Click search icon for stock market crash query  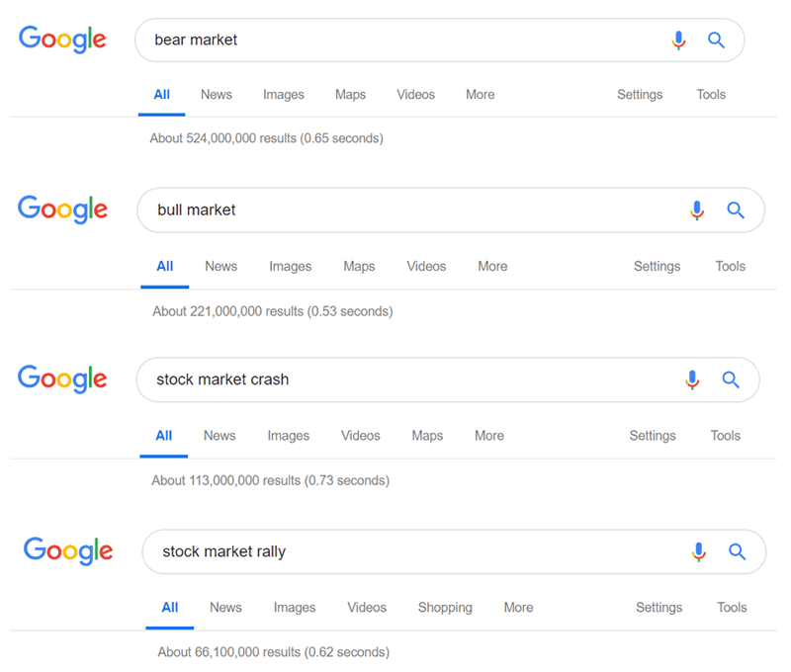tap(731, 379)
